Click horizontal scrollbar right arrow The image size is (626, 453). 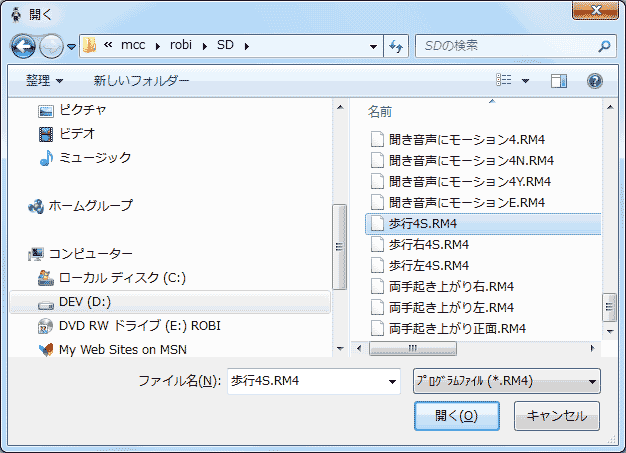593,348
